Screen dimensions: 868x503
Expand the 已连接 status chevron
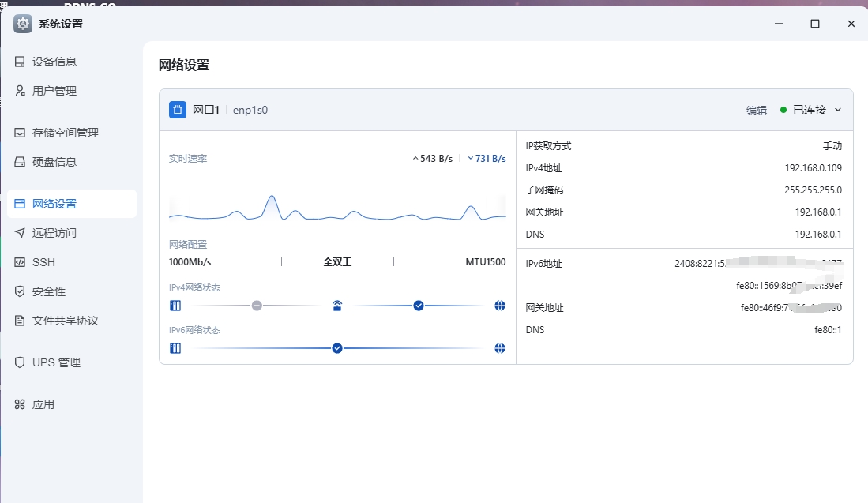[838, 110]
